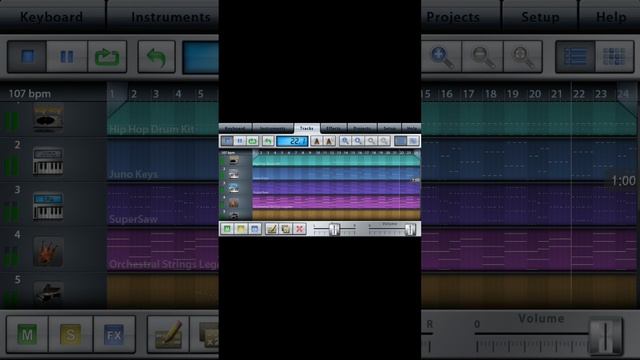
Task: Click the Juno Keys clip label
Action: [x=133, y=174]
